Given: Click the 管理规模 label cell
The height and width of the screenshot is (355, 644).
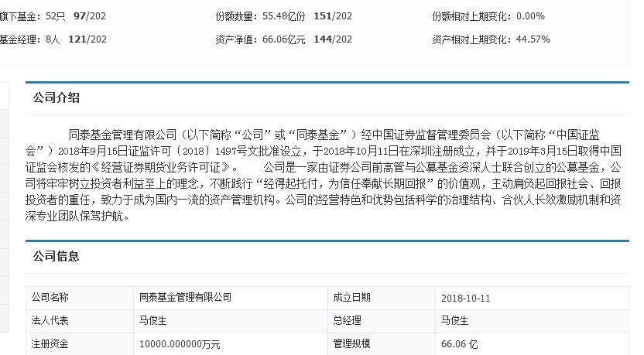Looking at the screenshot, I should (382, 344).
